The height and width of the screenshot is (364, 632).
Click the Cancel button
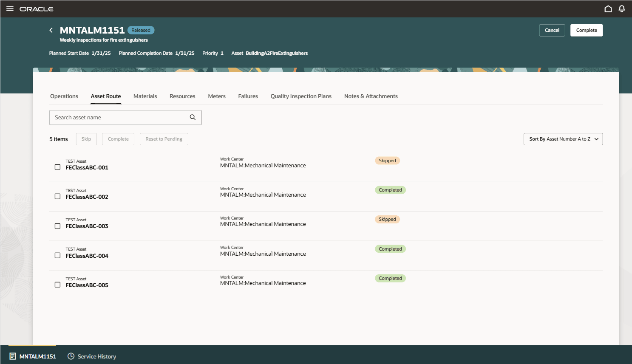coord(552,30)
